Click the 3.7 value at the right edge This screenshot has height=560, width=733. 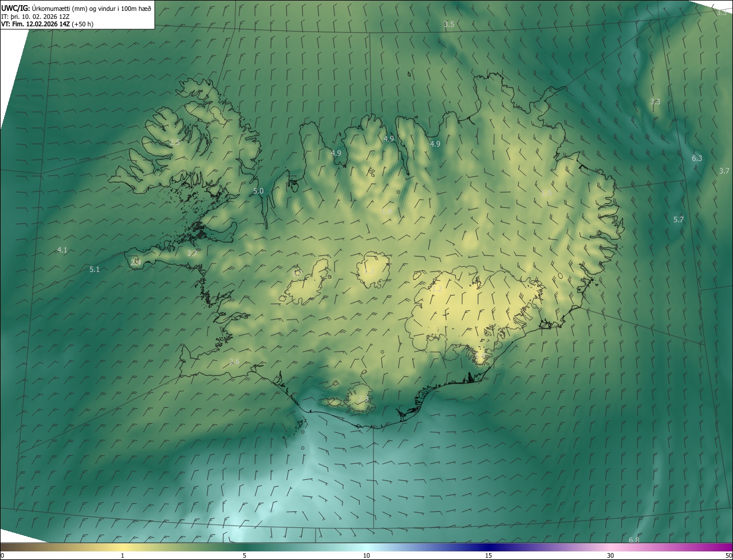point(724,171)
